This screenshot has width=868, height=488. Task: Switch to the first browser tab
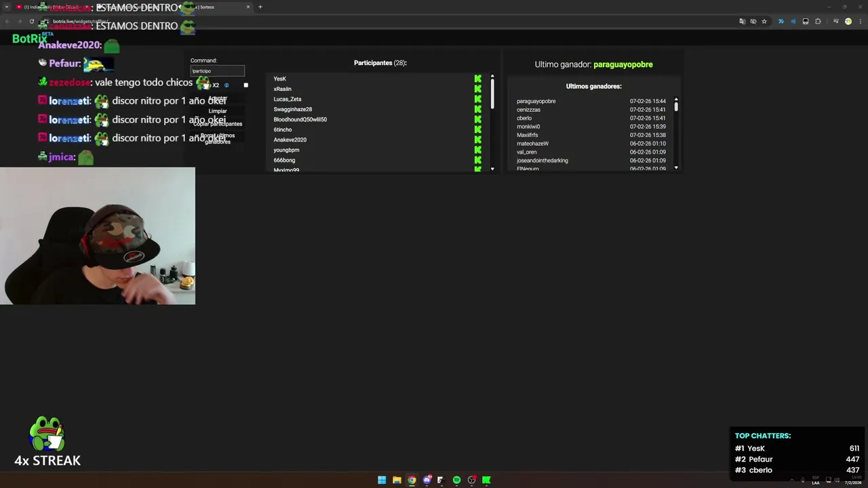pos(54,7)
